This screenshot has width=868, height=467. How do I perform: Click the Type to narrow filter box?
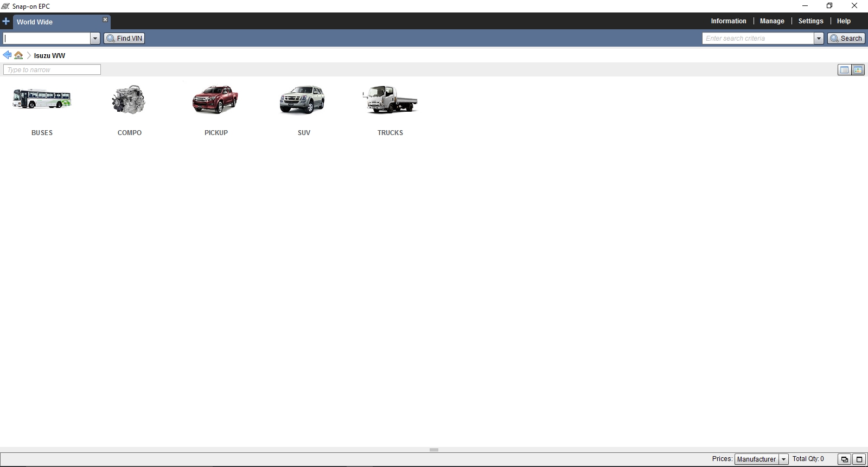pyautogui.click(x=52, y=70)
